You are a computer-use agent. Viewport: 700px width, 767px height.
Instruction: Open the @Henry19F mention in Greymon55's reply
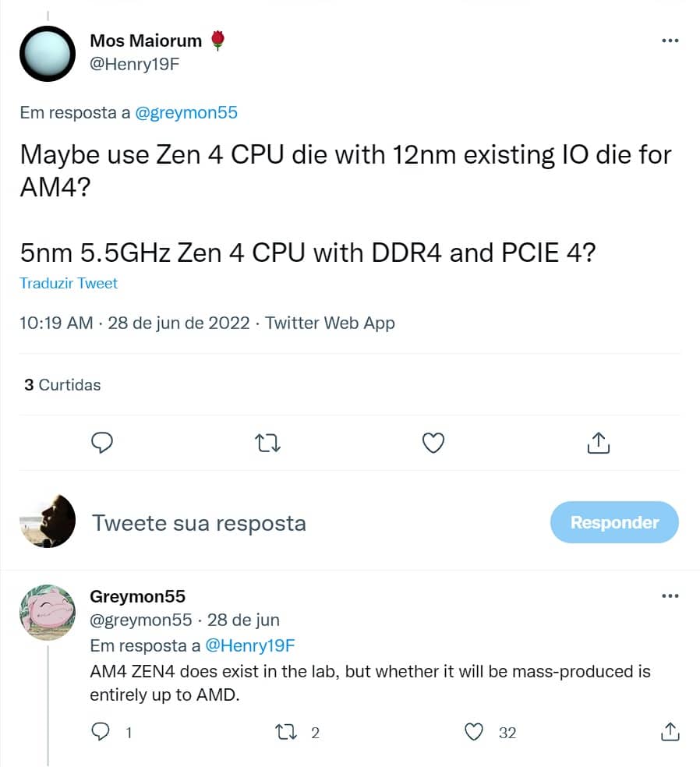tap(250, 645)
